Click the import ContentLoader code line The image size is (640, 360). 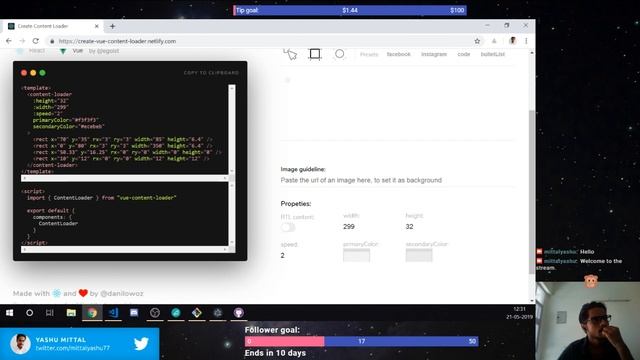[102, 198]
